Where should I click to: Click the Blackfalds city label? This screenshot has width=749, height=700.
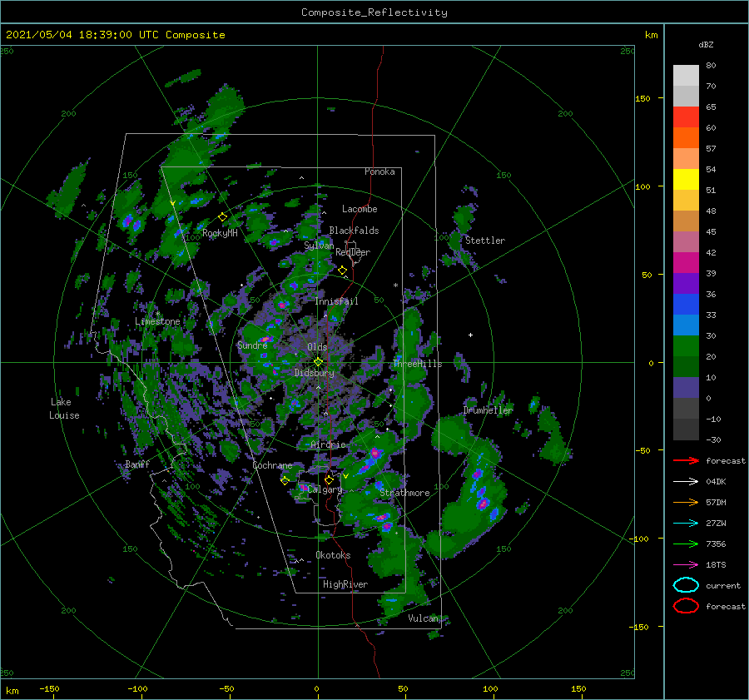coord(354,231)
